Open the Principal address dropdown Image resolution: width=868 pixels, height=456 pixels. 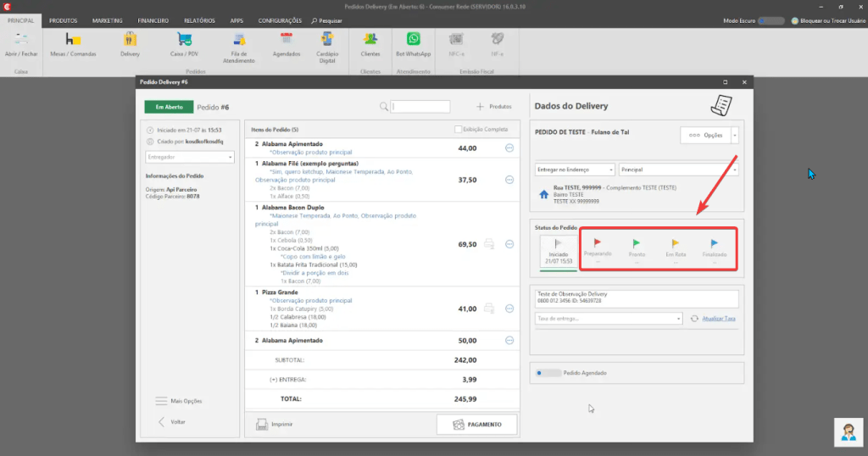[679, 170]
